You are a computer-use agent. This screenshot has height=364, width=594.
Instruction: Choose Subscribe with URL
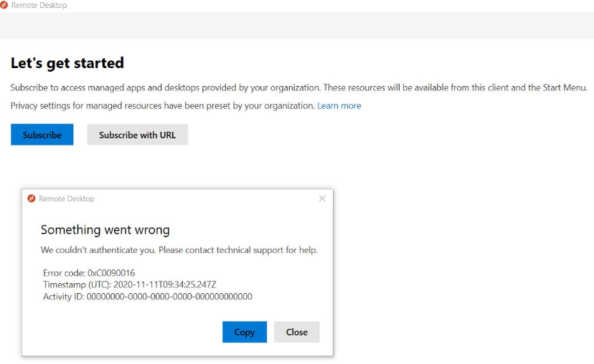click(137, 135)
